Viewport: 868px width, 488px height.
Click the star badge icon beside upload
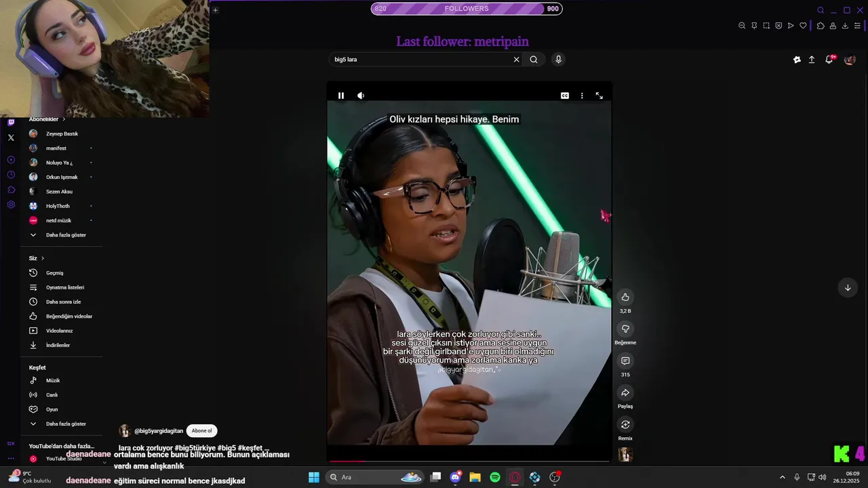coord(797,60)
